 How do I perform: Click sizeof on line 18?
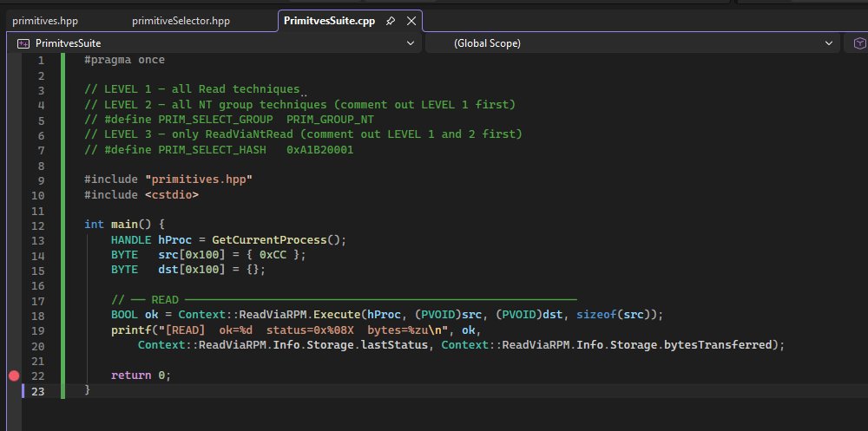click(x=597, y=315)
